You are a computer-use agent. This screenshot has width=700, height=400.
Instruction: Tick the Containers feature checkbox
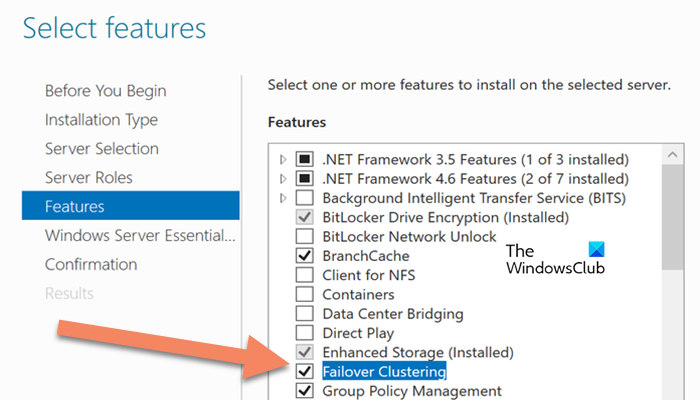click(x=306, y=295)
